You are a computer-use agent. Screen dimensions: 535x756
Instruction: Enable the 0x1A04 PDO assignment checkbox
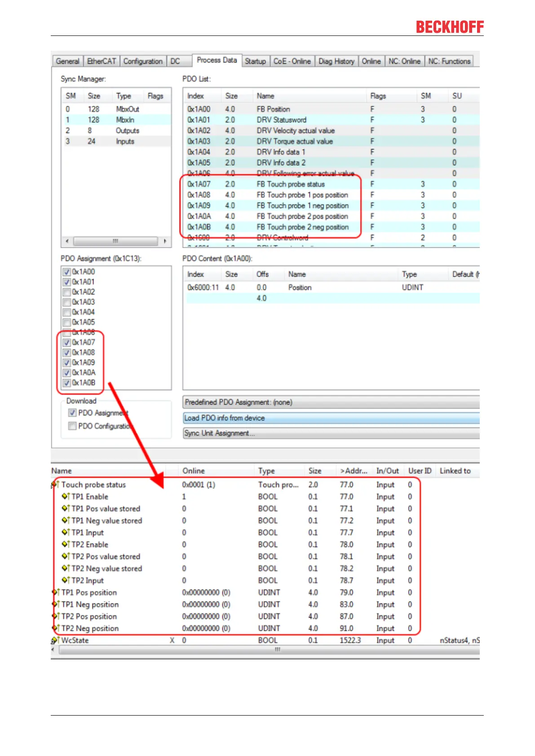click(x=67, y=312)
